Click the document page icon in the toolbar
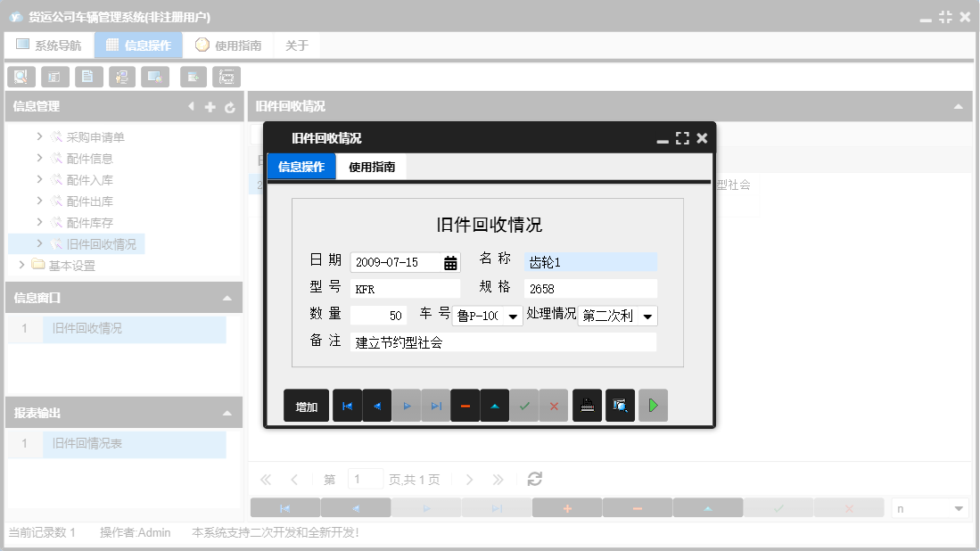 point(88,77)
